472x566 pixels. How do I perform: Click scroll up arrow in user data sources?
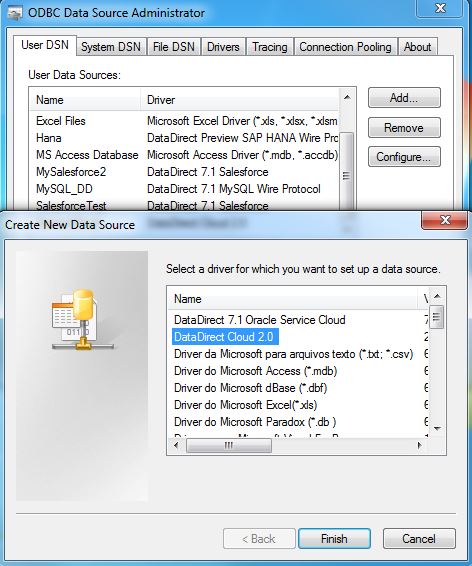[x=347, y=97]
